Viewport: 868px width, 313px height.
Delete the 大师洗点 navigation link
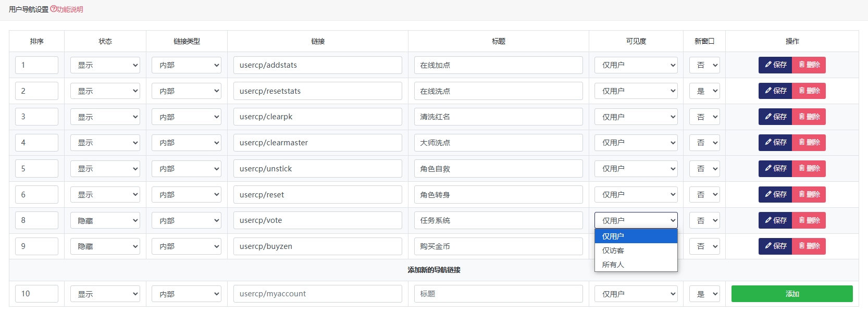809,143
